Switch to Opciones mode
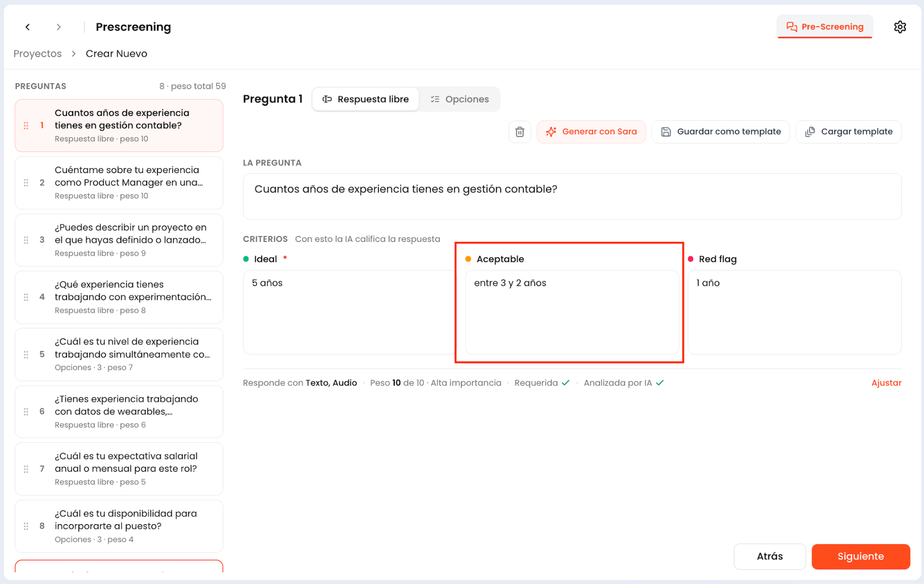Viewport: 924px width, 584px height. pos(459,99)
